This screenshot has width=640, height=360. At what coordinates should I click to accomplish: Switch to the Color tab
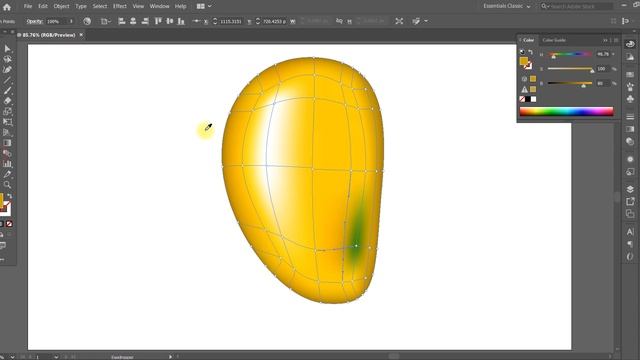pyautogui.click(x=528, y=40)
